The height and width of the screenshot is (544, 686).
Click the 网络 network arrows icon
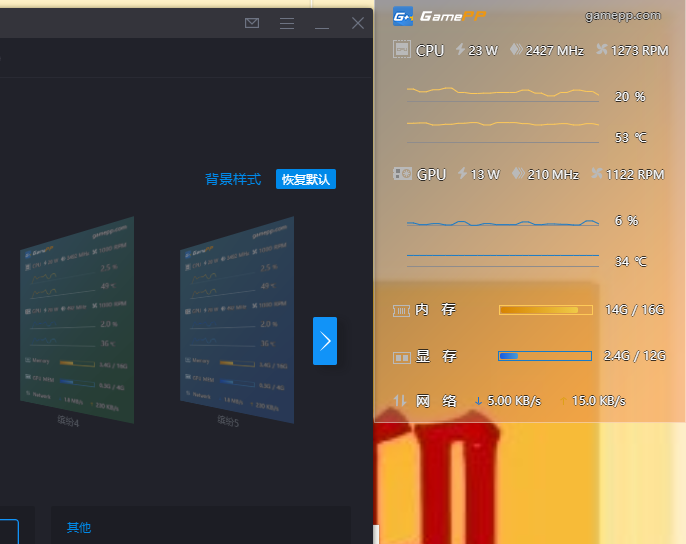coord(400,400)
